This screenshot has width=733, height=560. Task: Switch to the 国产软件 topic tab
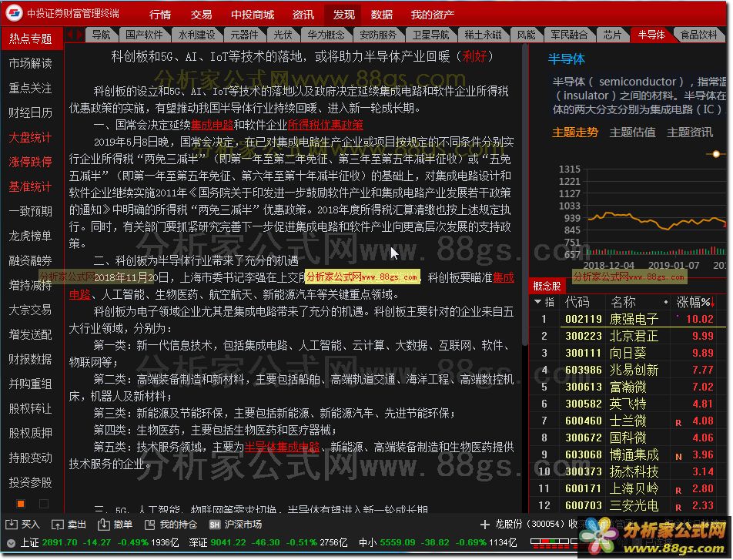(x=144, y=35)
